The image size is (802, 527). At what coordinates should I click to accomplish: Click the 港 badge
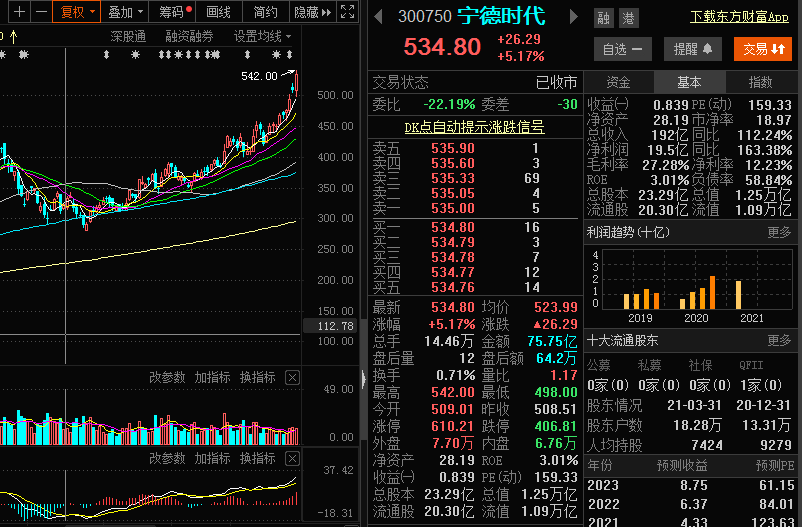[628, 18]
